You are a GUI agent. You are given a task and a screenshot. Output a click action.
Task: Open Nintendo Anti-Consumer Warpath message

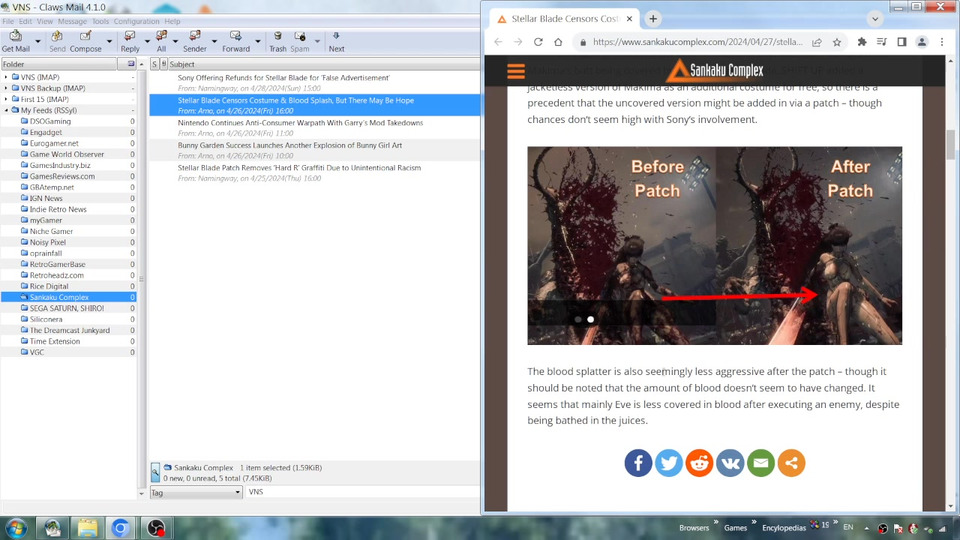point(300,123)
